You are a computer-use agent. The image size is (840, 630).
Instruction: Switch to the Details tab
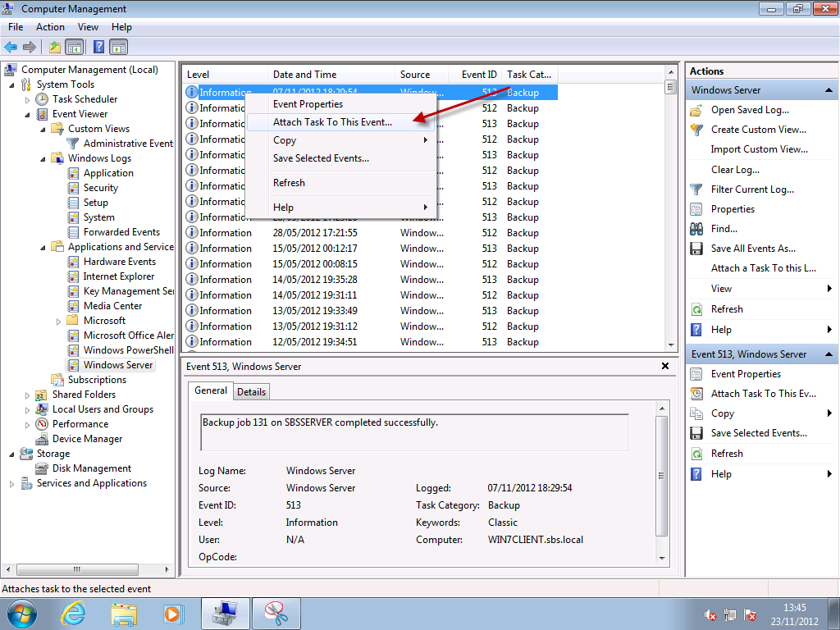pos(251,391)
